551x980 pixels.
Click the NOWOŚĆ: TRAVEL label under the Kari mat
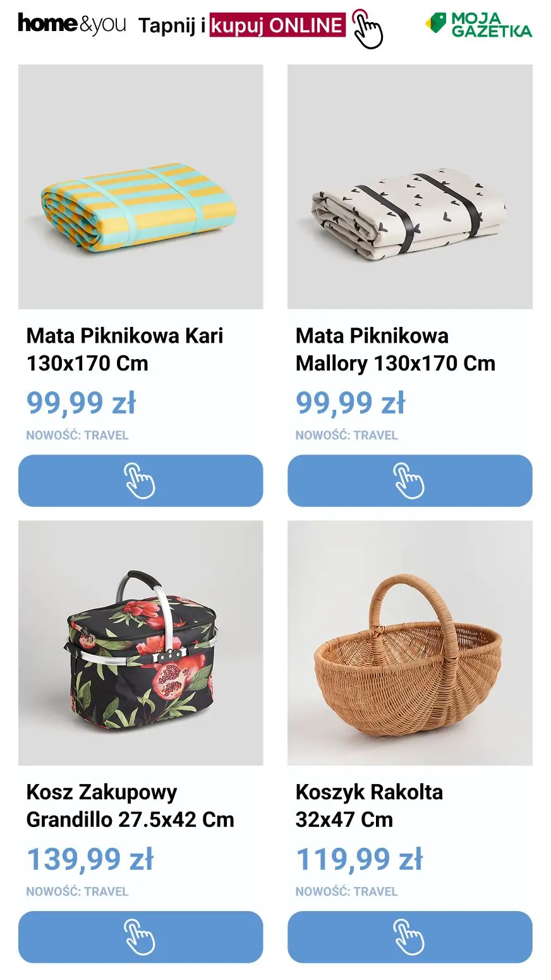coord(77,435)
